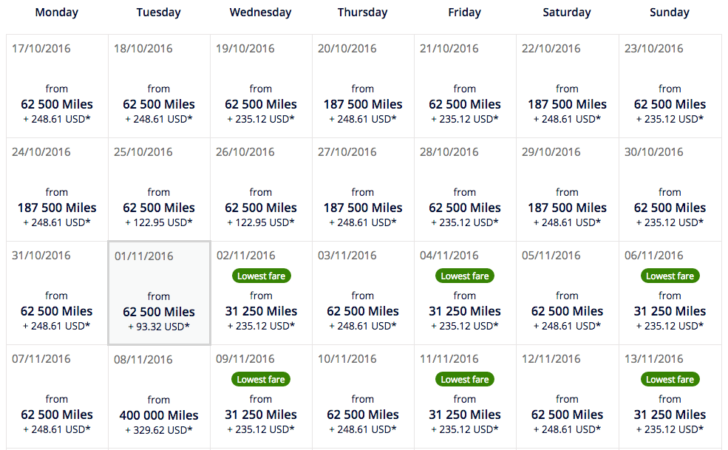Click the selected 01/11/2016 date cell

[x=159, y=293]
